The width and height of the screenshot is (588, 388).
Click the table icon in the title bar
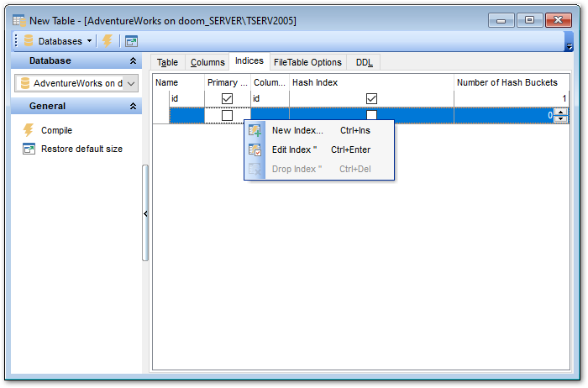pos(18,19)
